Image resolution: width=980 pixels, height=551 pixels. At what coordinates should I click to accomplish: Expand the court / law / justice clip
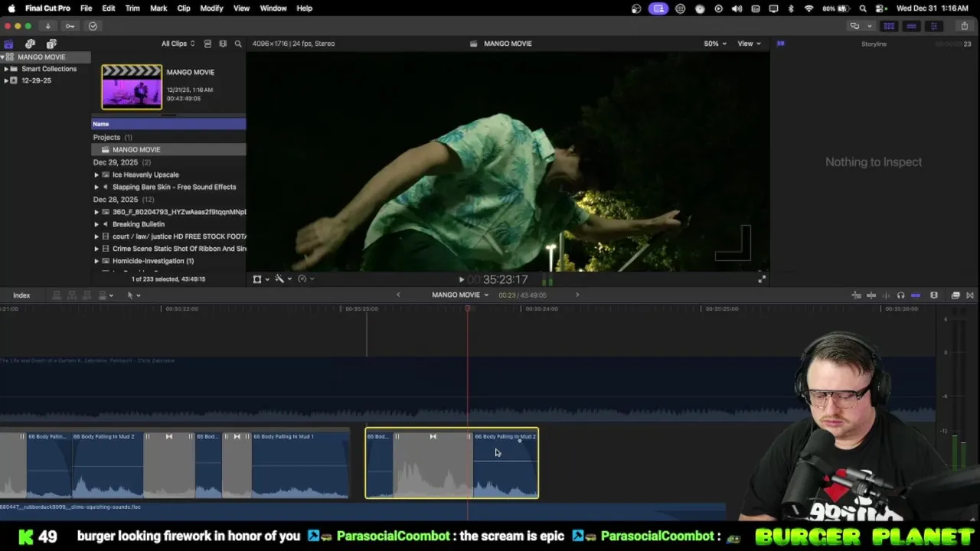tap(96, 236)
